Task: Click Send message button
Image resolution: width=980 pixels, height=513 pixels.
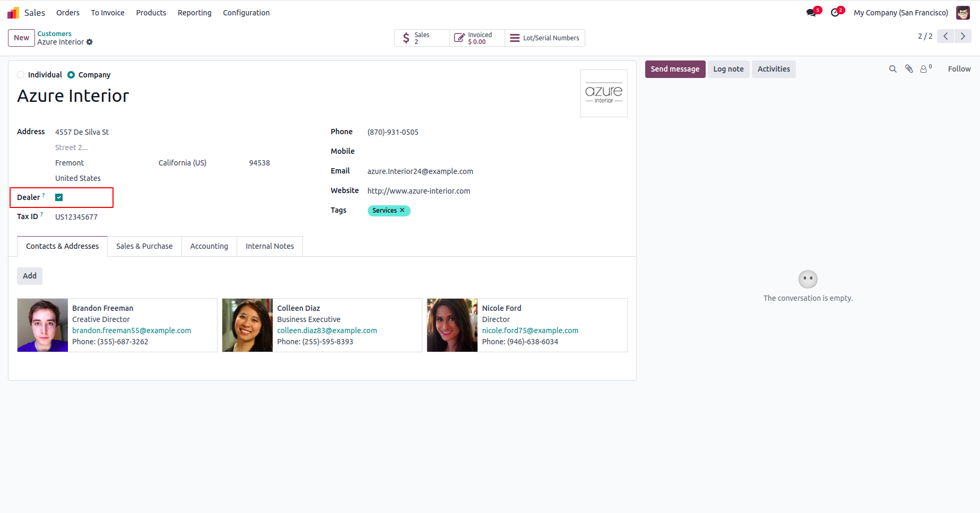Action: pyautogui.click(x=675, y=69)
